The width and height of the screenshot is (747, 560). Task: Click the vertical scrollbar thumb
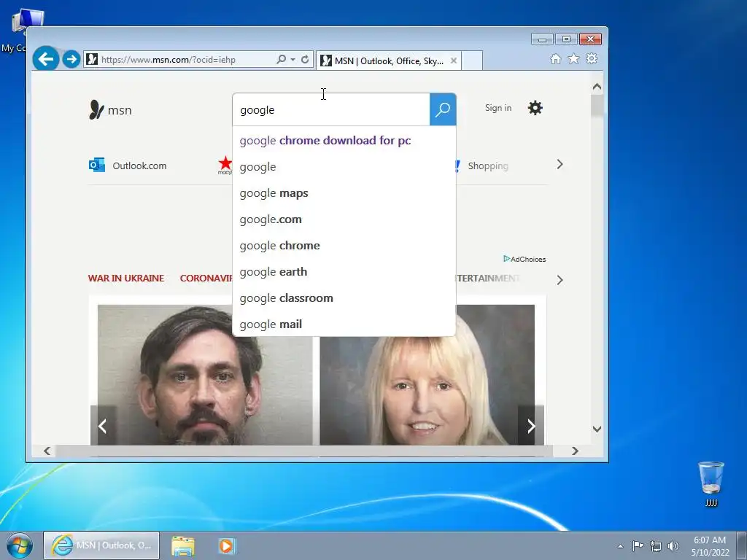pos(597,106)
